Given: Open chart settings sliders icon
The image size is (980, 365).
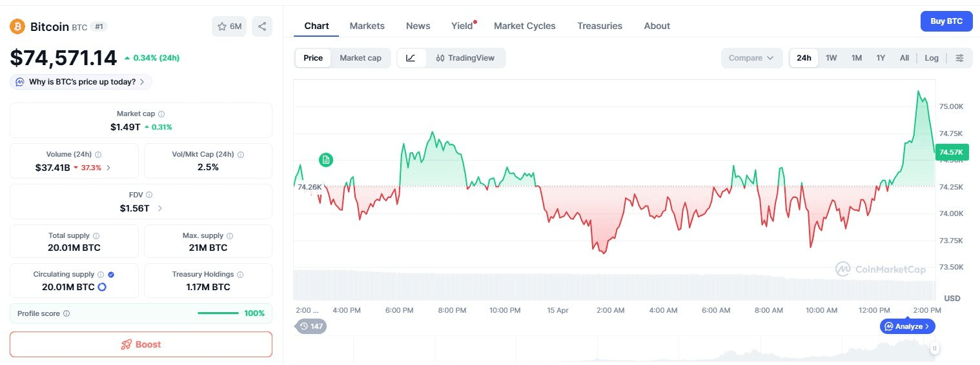Looking at the screenshot, I should (x=959, y=58).
